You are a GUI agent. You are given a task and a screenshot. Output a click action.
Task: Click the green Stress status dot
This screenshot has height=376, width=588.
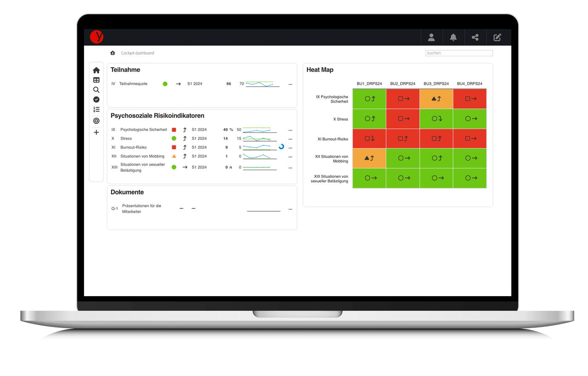pyautogui.click(x=174, y=139)
